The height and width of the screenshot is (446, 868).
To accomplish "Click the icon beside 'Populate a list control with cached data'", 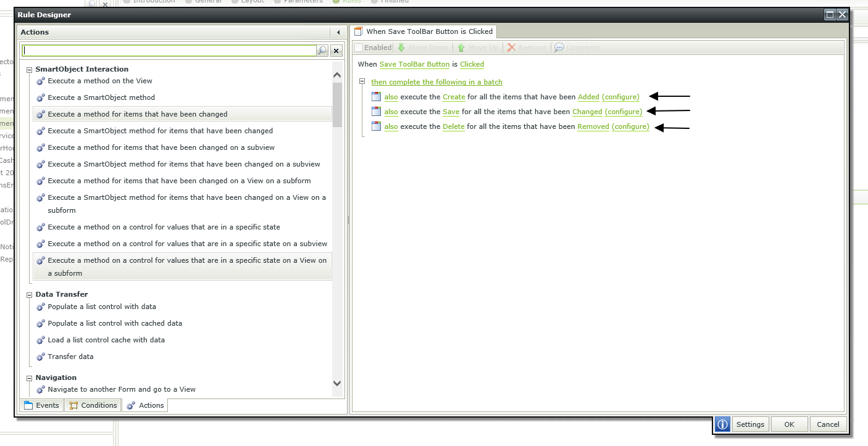I will (41, 323).
